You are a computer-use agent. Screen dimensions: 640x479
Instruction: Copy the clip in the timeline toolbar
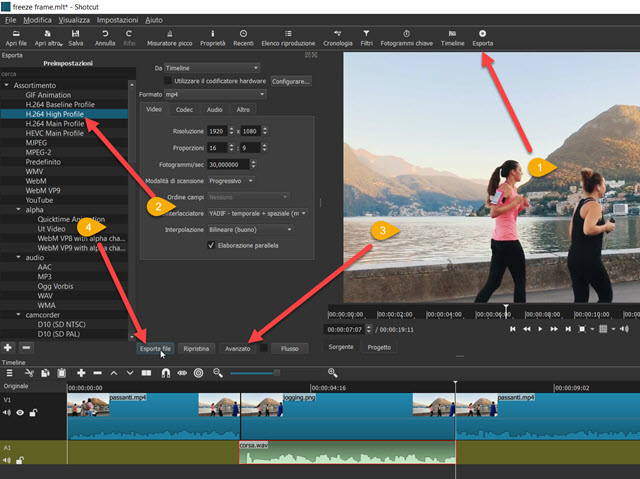(x=45, y=373)
